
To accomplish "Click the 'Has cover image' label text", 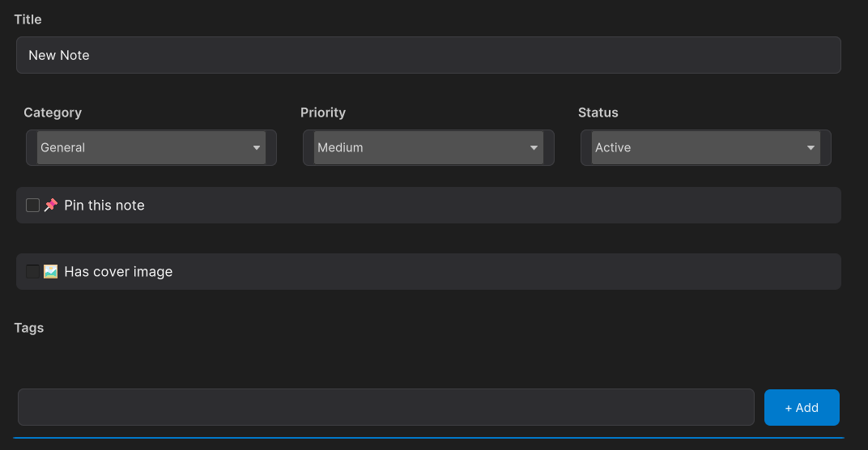I will pos(118,272).
